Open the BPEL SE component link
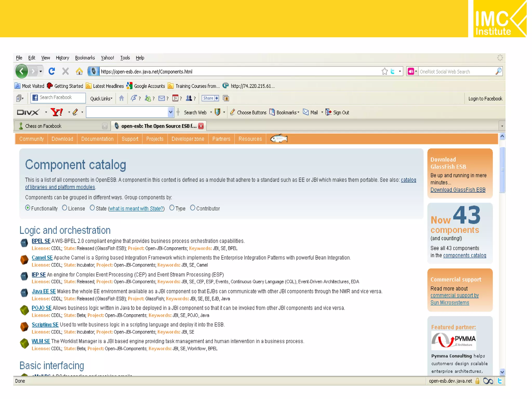Viewport: 532px width, 399px height. [x=41, y=241]
